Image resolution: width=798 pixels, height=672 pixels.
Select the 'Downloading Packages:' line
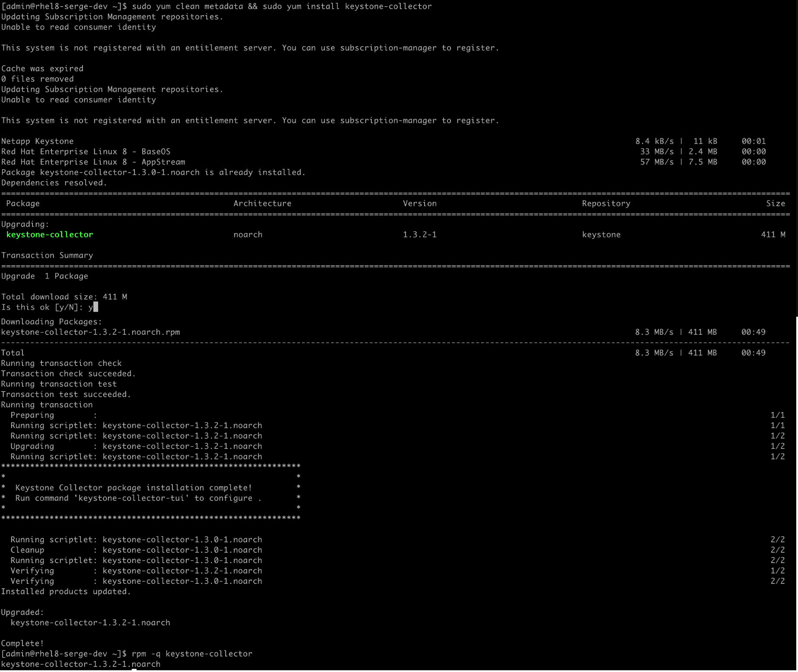point(52,322)
